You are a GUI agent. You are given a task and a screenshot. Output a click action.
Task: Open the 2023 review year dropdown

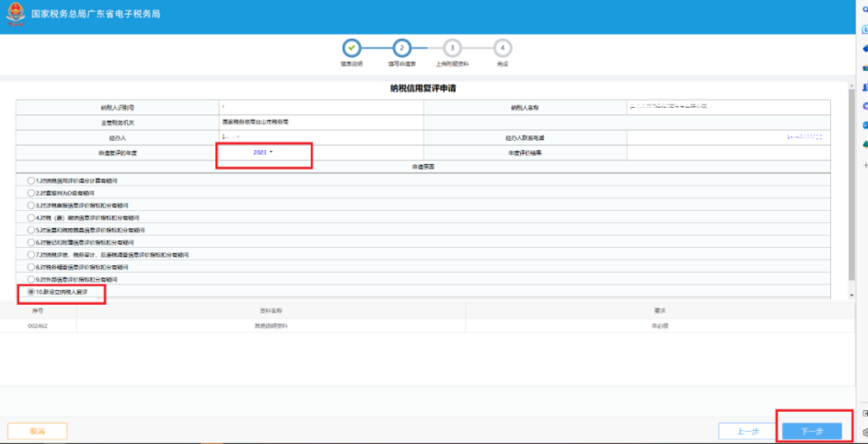[x=263, y=152]
